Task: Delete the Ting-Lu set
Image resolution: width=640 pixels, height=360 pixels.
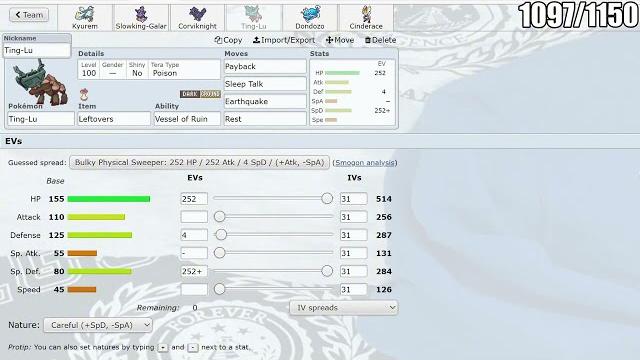Action: (380, 40)
